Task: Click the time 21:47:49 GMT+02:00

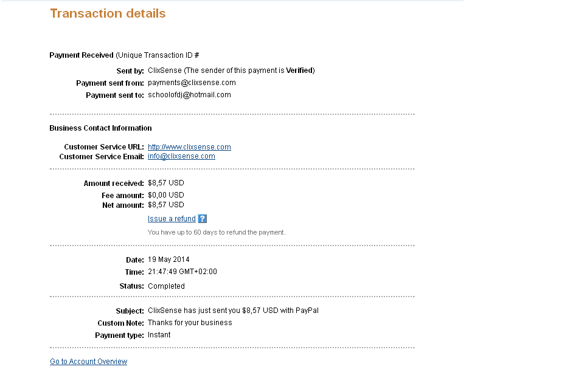Action: (x=182, y=272)
